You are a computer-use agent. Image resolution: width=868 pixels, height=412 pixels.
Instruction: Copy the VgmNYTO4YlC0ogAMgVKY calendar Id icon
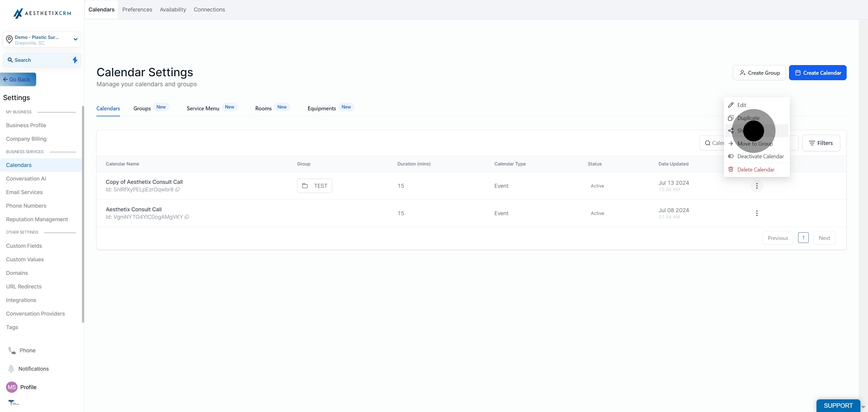tap(187, 217)
